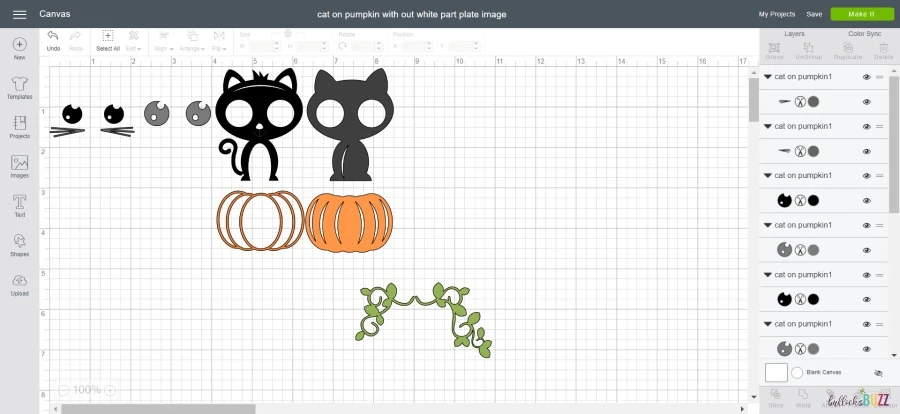Click the Duplicate layer icon
This screenshot has height=414, width=900.
click(x=848, y=48)
